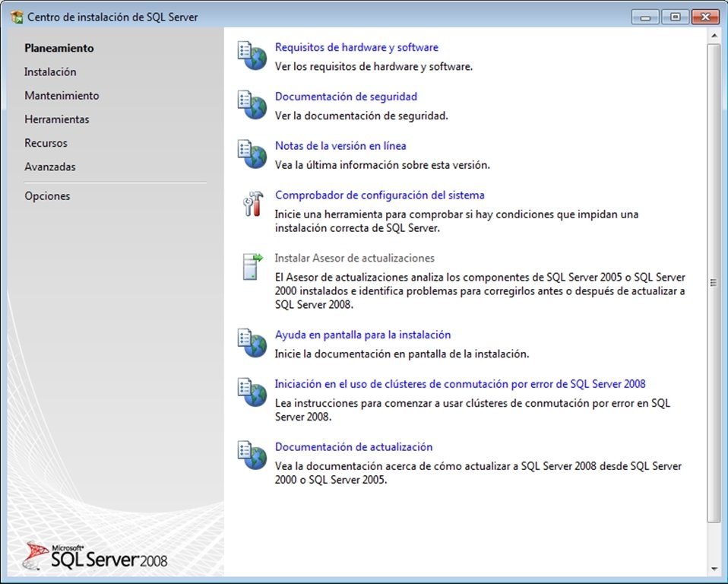This screenshot has height=584, width=728.
Task: Click 'Ver los requisitos de hardware y software.'
Action: [374, 66]
